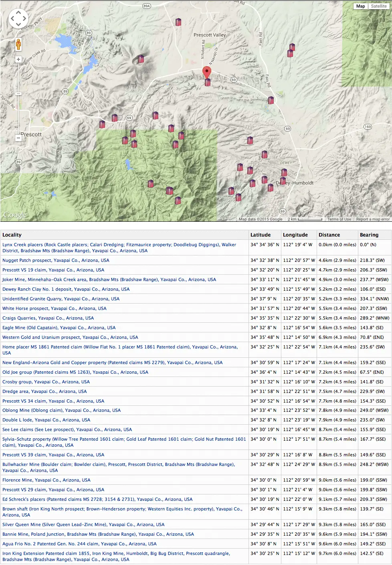Open the Joker Mine locality link
This screenshot has height=565, width=392.
pos(109,279)
